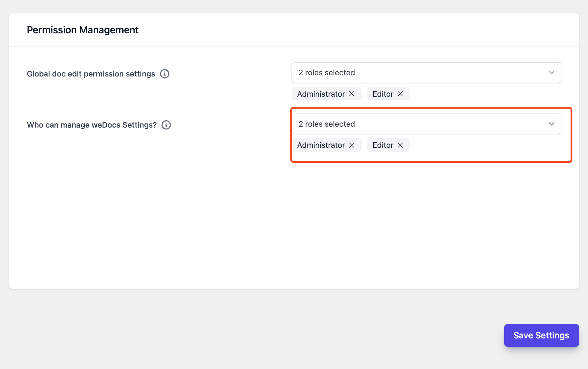Click the Permission Management heading
Viewport: 588px width, 369px height.
pyautogui.click(x=83, y=30)
